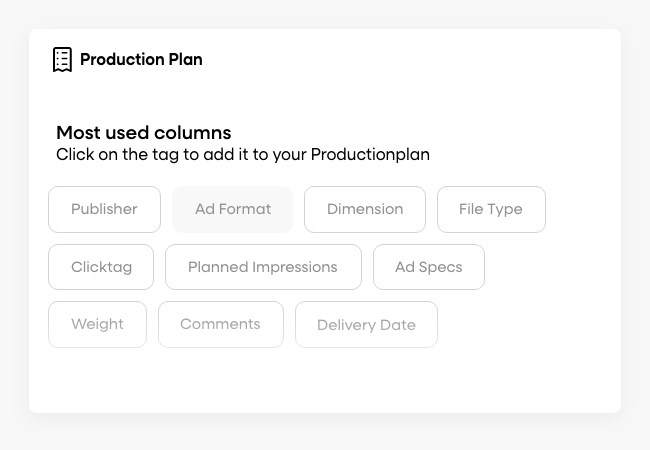Screen dimensions: 650x450
Task: Add Clicktag to the production plan
Action: click(101, 267)
